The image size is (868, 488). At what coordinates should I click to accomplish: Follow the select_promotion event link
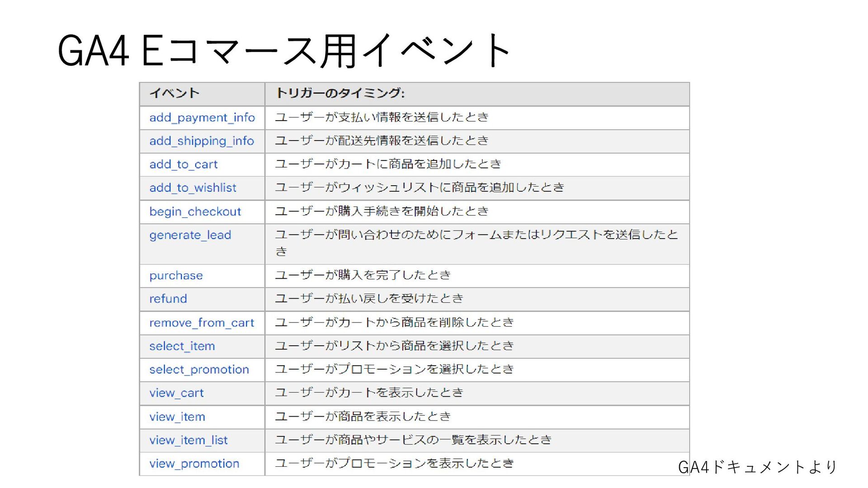(199, 370)
